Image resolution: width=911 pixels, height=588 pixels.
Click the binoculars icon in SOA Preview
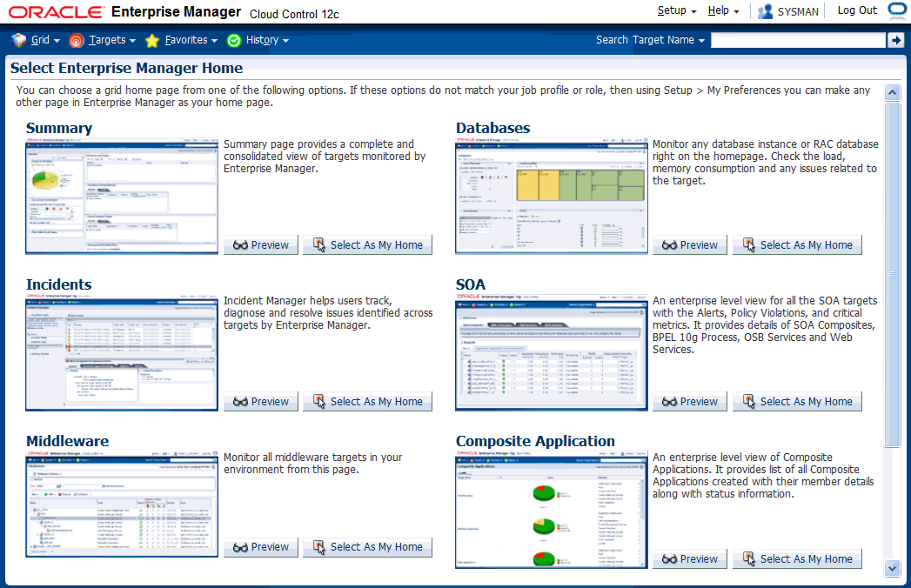coord(669,402)
